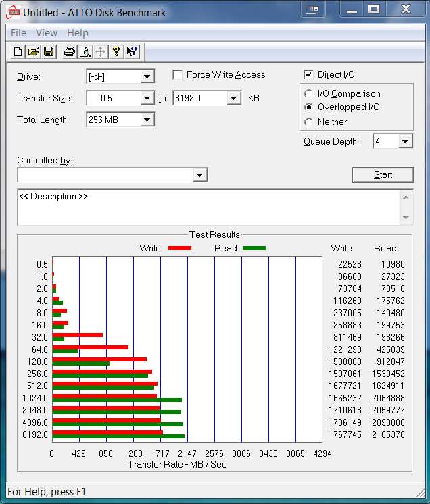Click write value 1767745
The height and width of the screenshot is (504, 430).
coord(345,434)
